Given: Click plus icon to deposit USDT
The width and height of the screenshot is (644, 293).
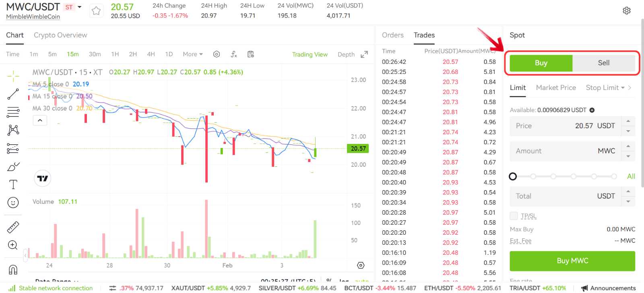Looking at the screenshot, I should click(592, 110).
